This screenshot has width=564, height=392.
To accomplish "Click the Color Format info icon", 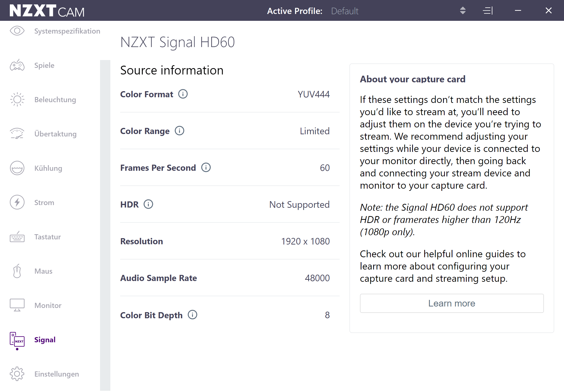I will 183,94.
